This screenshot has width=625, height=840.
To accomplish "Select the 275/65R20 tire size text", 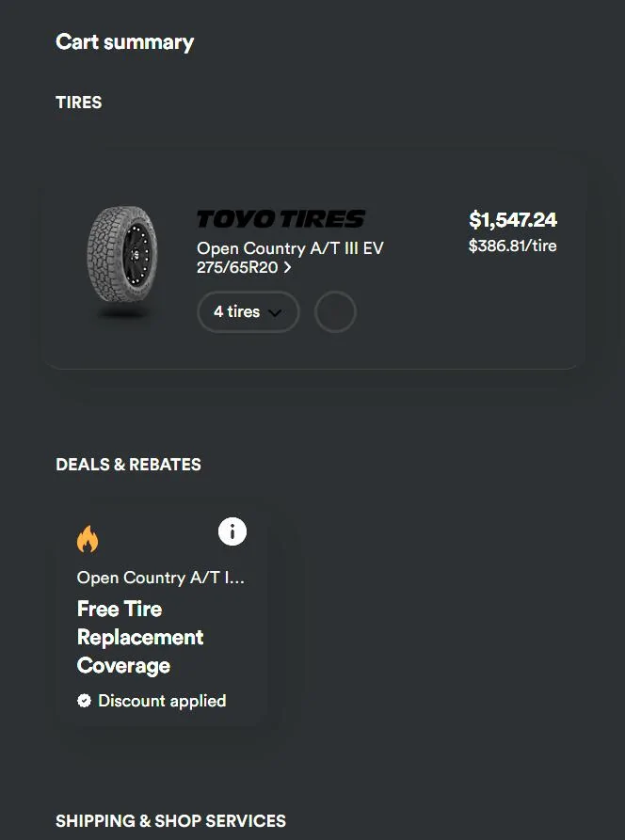I will [238, 267].
